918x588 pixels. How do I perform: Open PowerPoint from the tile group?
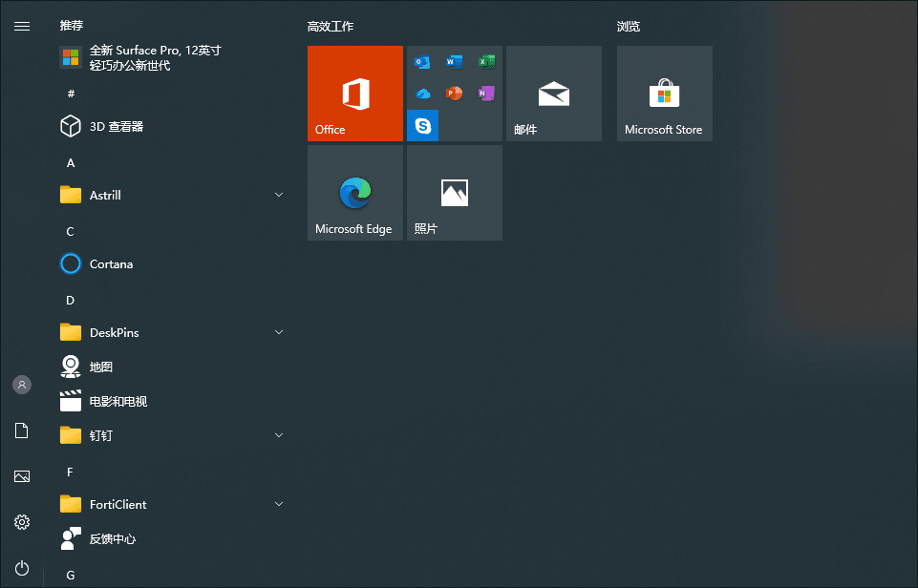pos(454,93)
